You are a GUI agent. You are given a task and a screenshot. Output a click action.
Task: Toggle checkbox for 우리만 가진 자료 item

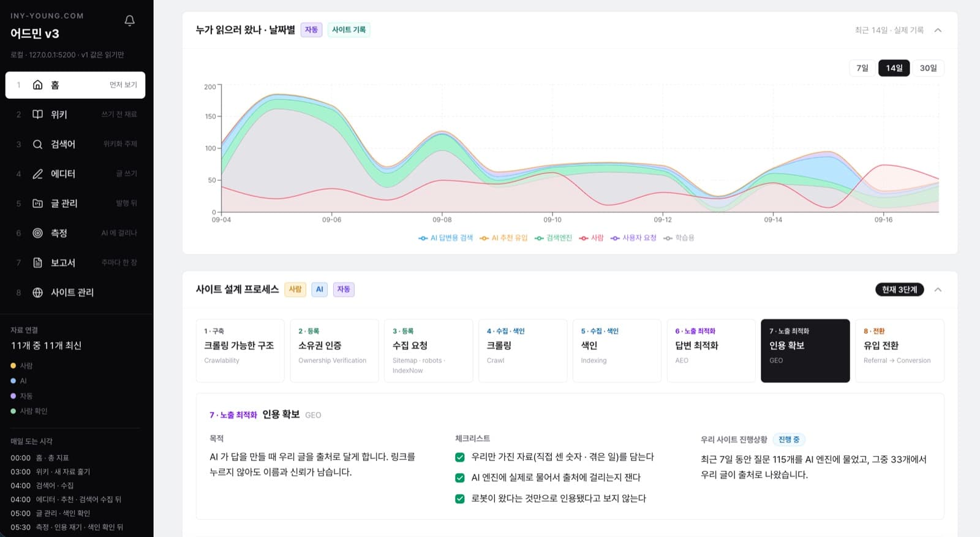click(x=460, y=457)
